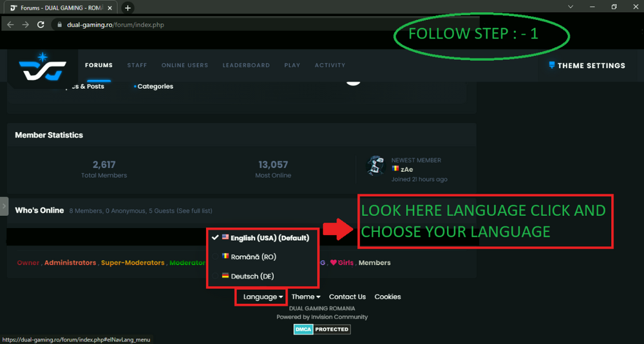
Task: Click the browser address bar
Action: [258, 24]
